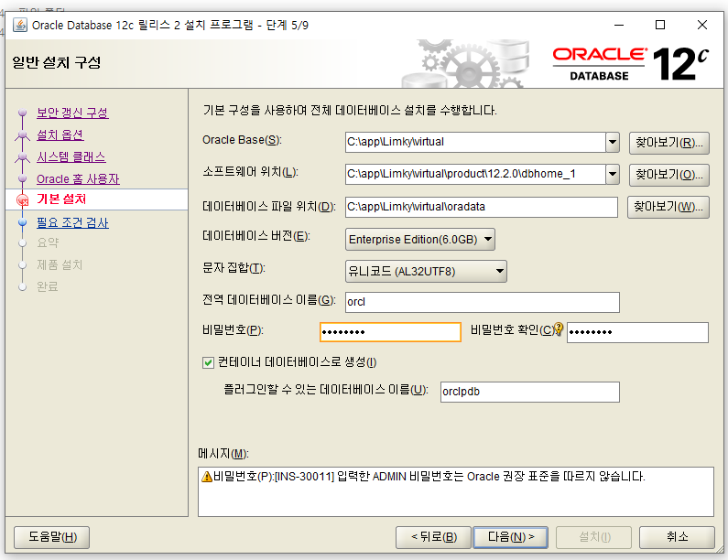
Task: Click the 소프트웨어 위치 path field
Action: 475,175
